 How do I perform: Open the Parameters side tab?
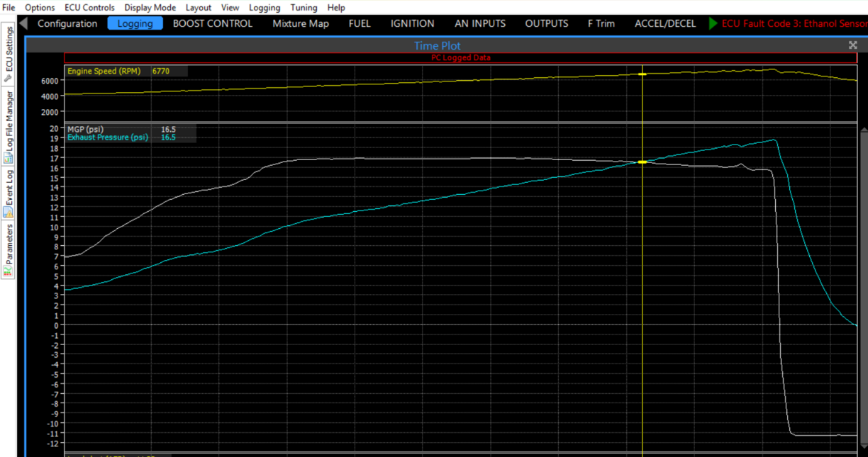(9, 249)
